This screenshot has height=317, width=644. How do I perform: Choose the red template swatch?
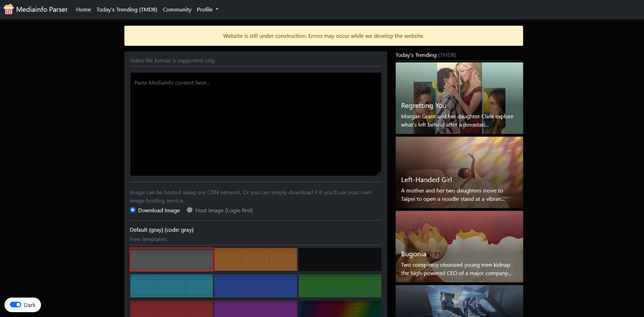[x=171, y=309]
